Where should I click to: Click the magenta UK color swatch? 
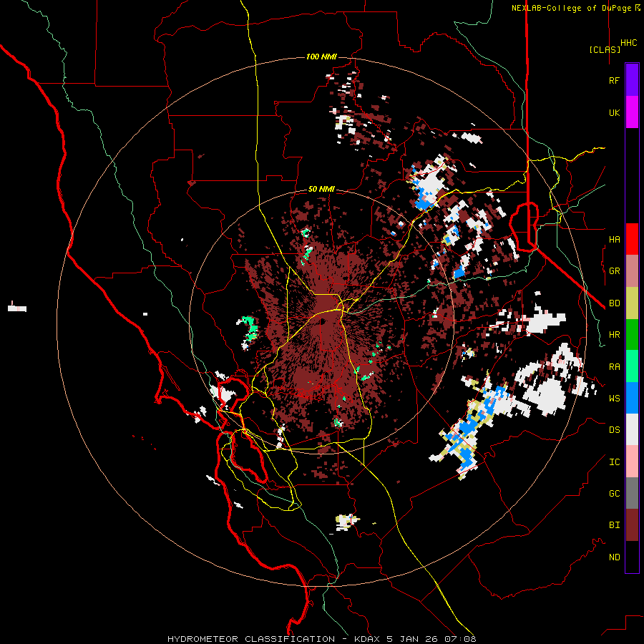point(632,112)
